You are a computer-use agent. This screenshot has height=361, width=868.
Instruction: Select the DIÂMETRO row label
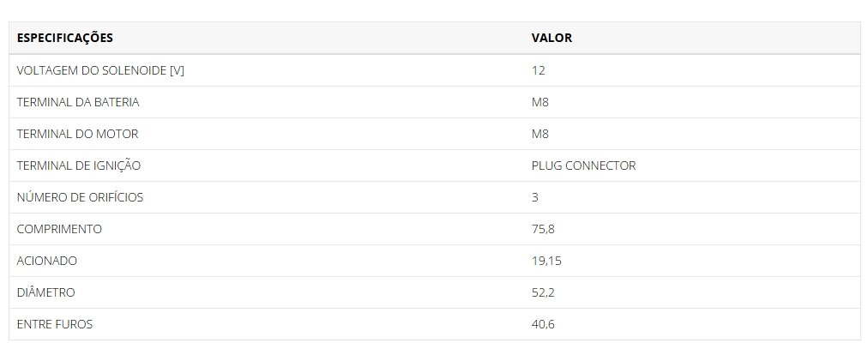point(46,292)
